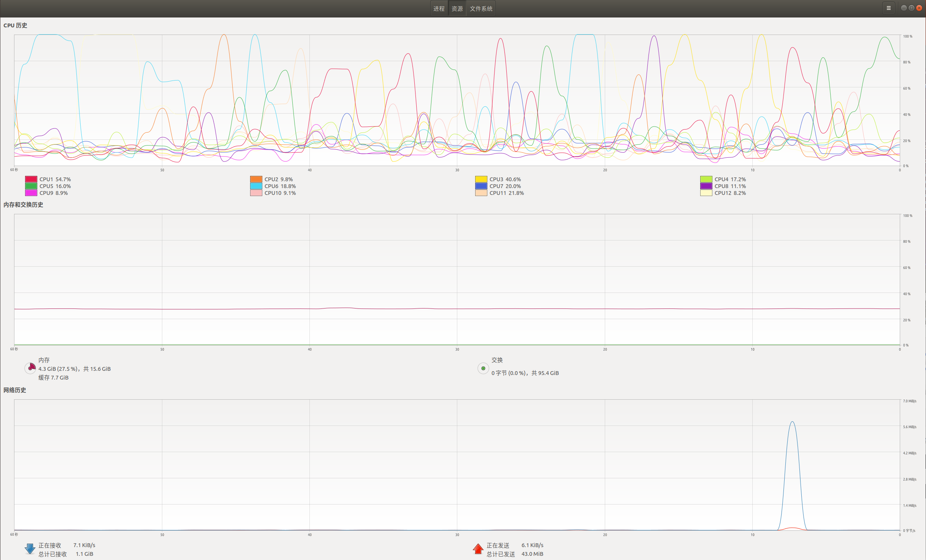This screenshot has height=560, width=926.
Task: Click the magenta CPU9 legend color block
Action: coord(31,193)
